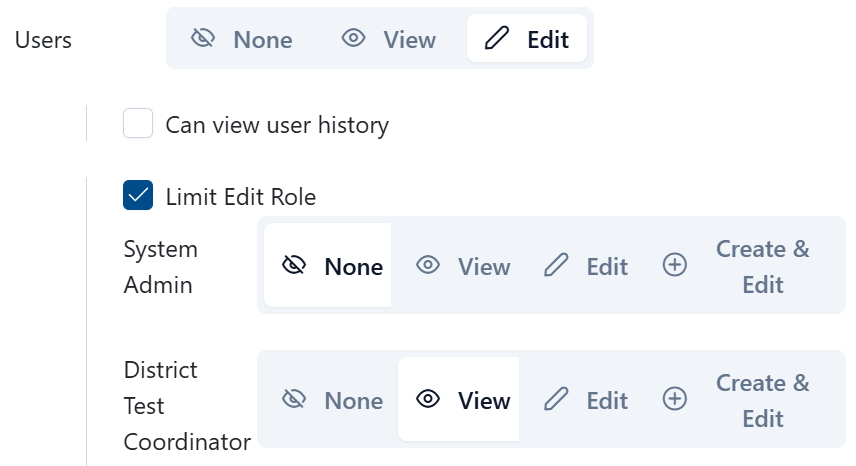Select Edit text for Users permission
This screenshot has width=856, height=466.
click(548, 40)
